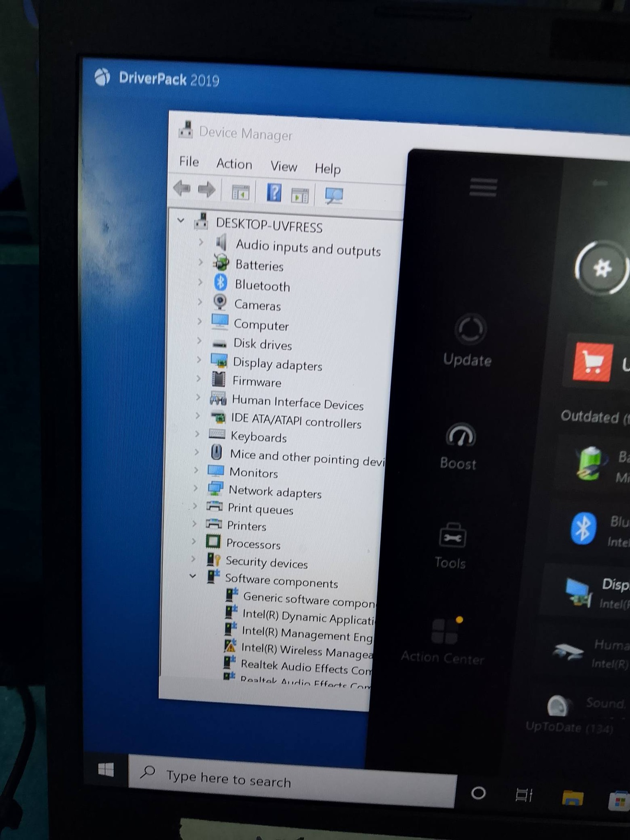Image resolution: width=630 pixels, height=840 pixels.
Task: Open the Update section in sidebar
Action: (x=468, y=340)
